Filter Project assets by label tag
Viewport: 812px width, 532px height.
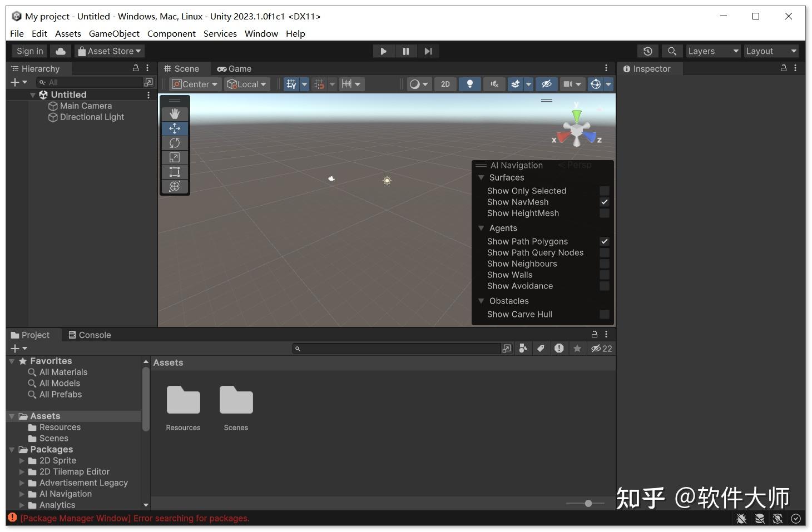(x=541, y=349)
